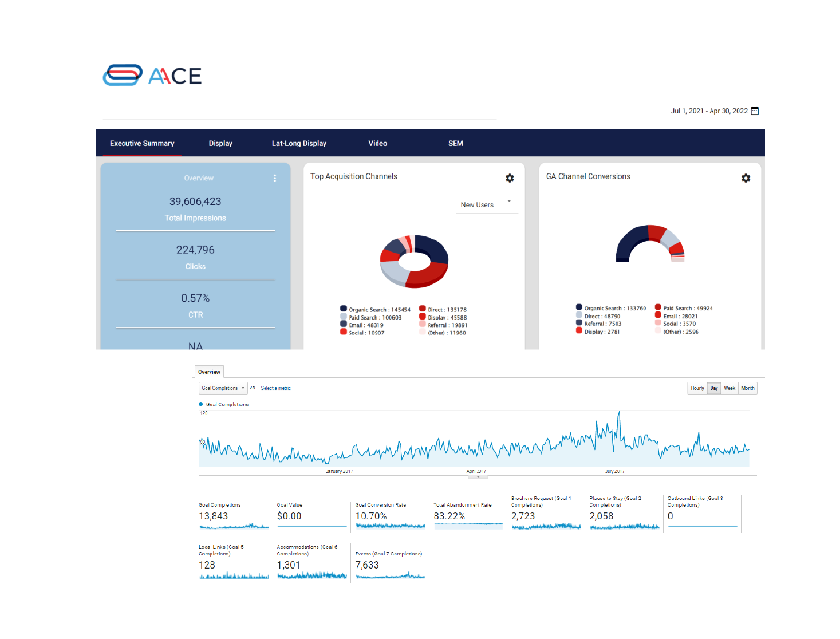
Task: Click the Display : 2781 legend swatch
Action: point(579,330)
